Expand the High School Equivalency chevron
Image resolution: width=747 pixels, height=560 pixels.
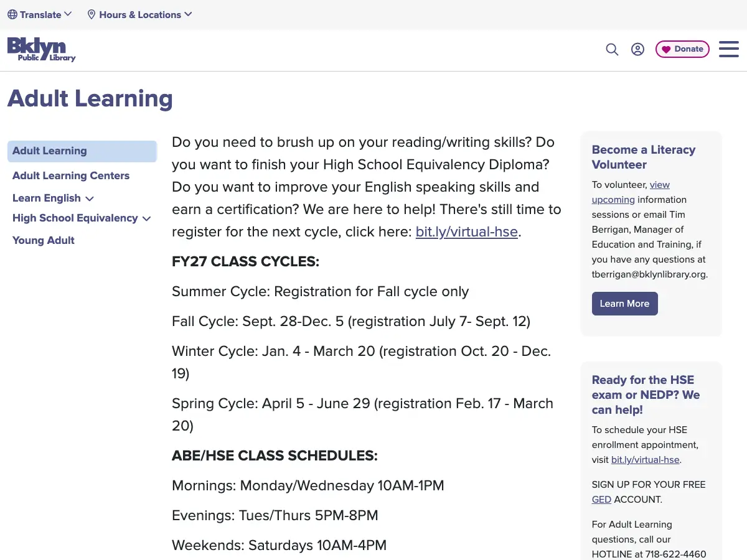(x=147, y=218)
